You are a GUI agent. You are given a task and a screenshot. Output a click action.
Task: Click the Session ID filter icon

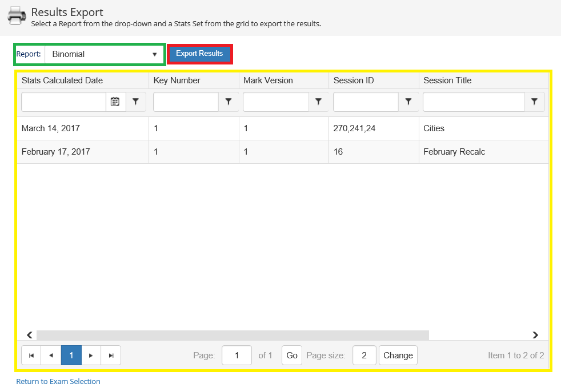coord(408,102)
